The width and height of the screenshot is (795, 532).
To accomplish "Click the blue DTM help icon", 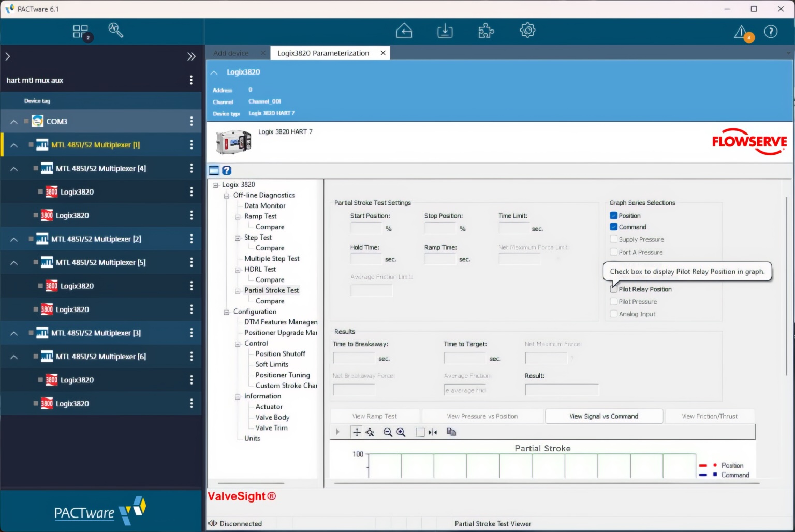I will coord(227,170).
